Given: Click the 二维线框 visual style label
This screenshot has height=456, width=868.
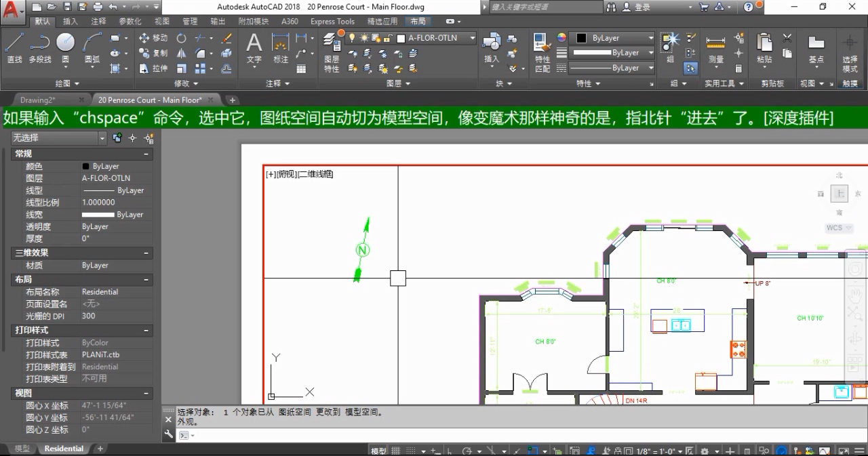Looking at the screenshot, I should pos(315,174).
